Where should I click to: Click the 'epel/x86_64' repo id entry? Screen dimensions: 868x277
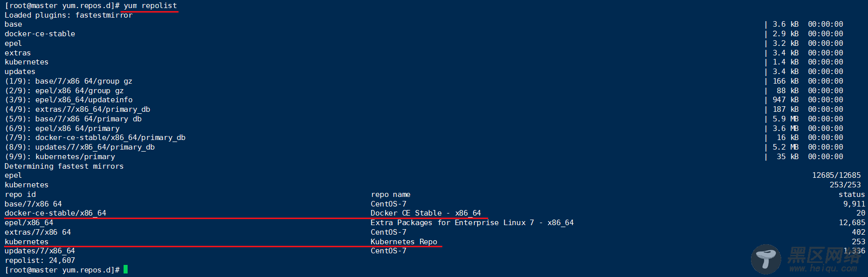(x=29, y=223)
